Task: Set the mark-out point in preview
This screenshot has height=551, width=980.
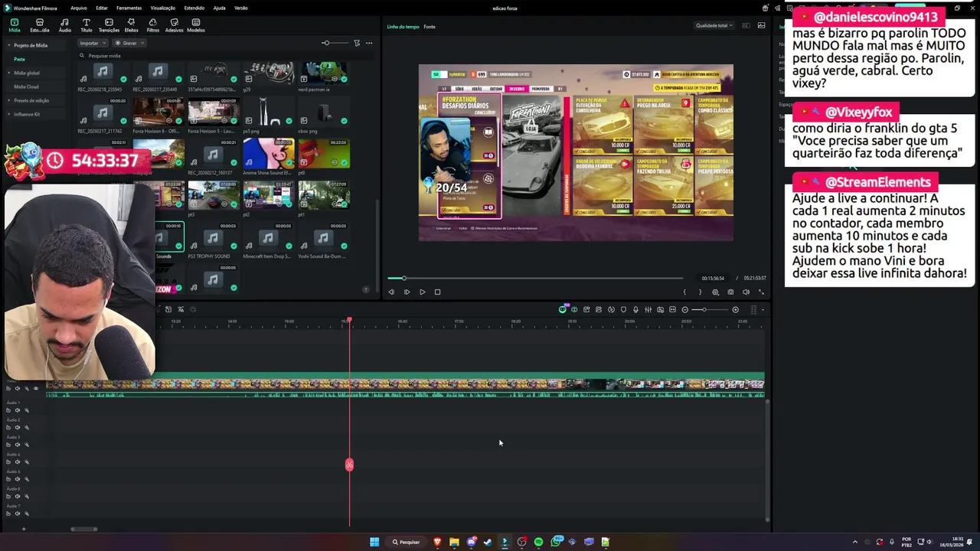Action: click(700, 292)
